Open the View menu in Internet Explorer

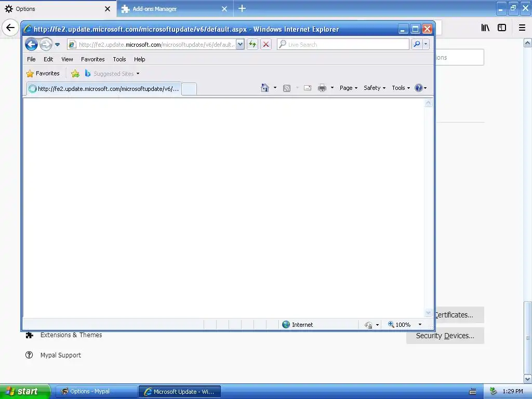point(67,59)
